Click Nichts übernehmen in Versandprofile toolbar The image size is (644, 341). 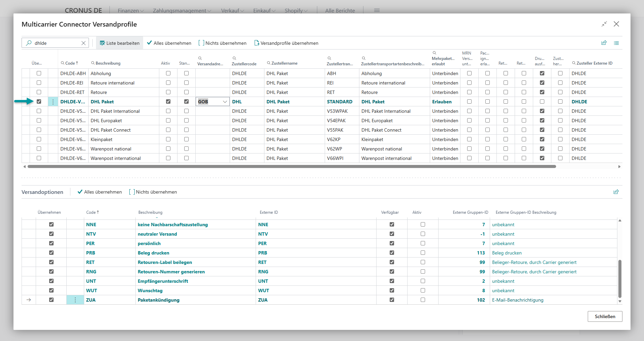(222, 43)
